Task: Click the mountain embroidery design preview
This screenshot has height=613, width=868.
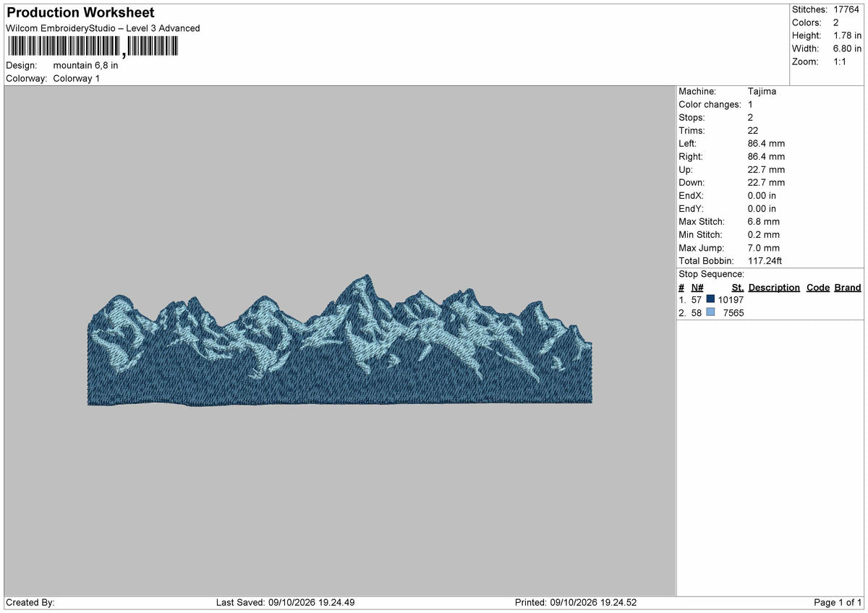Action: point(340,340)
